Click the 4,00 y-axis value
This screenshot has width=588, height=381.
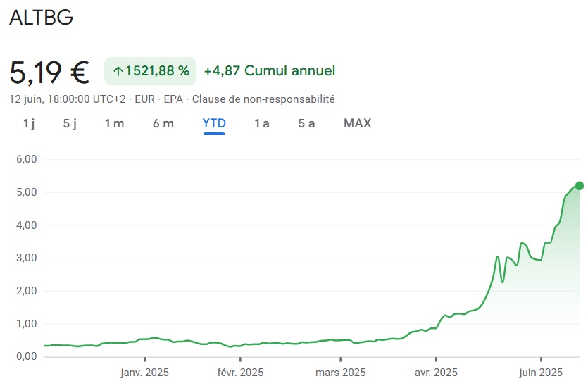tap(27, 225)
